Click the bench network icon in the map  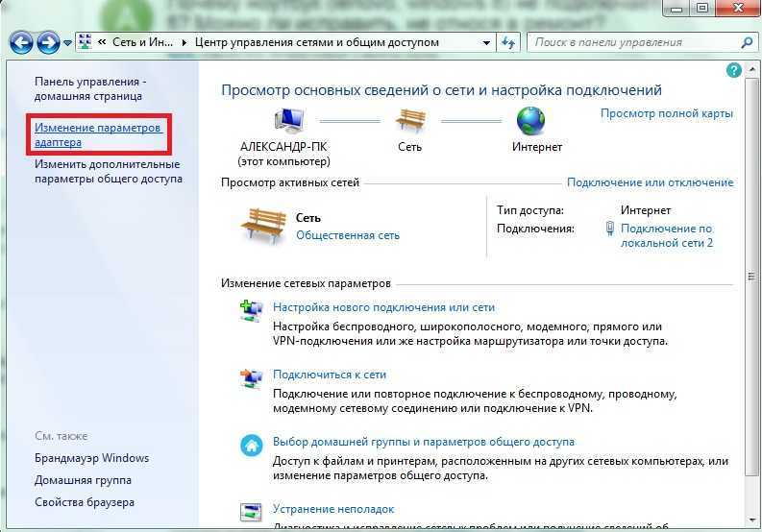point(410,120)
